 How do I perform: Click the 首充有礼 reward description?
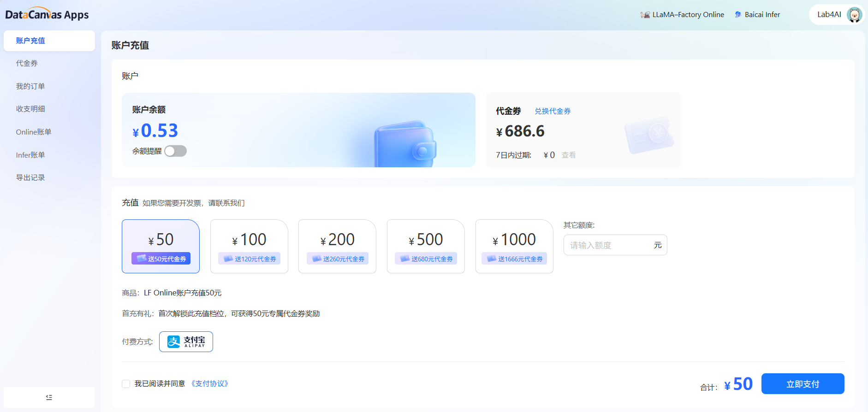[221, 314]
